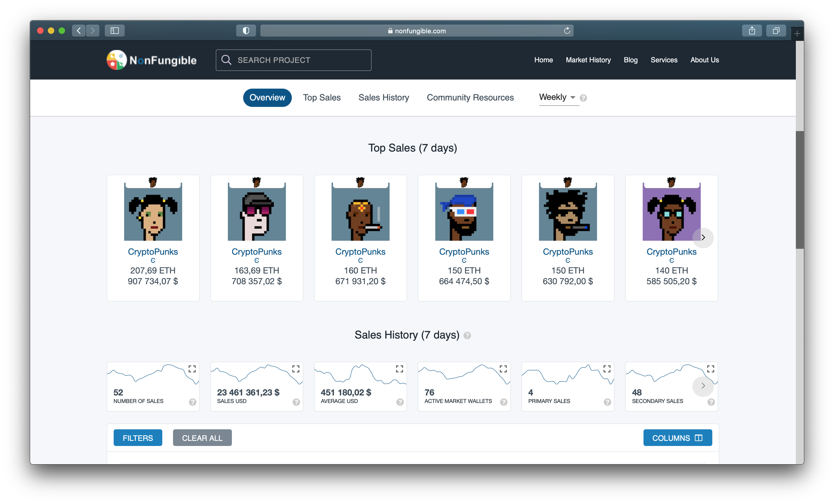Open CryptoPunks link for 140 ETH sale
Screen dimensions: 834x504
point(671,251)
